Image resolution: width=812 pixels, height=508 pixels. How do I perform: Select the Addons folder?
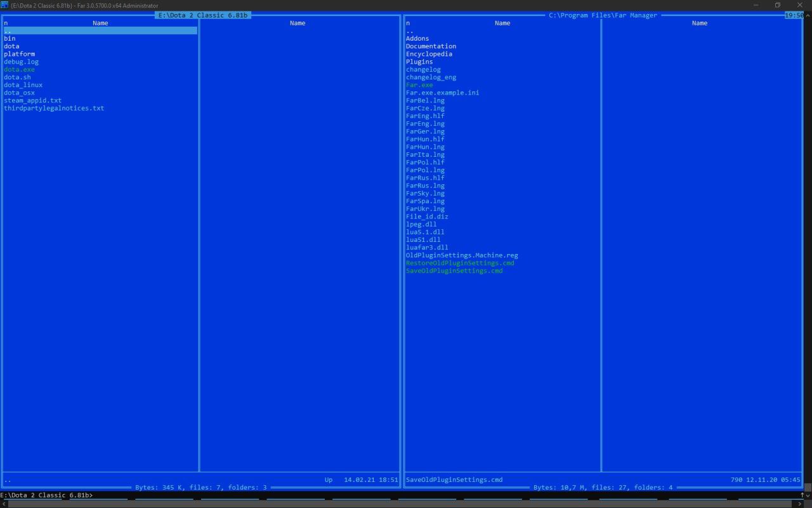[x=417, y=38]
